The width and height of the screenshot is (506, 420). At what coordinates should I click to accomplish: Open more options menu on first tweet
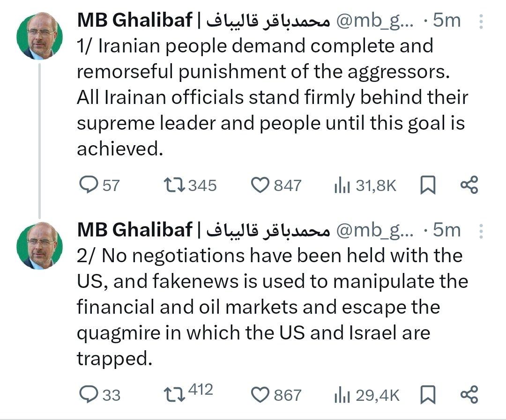[x=480, y=21]
